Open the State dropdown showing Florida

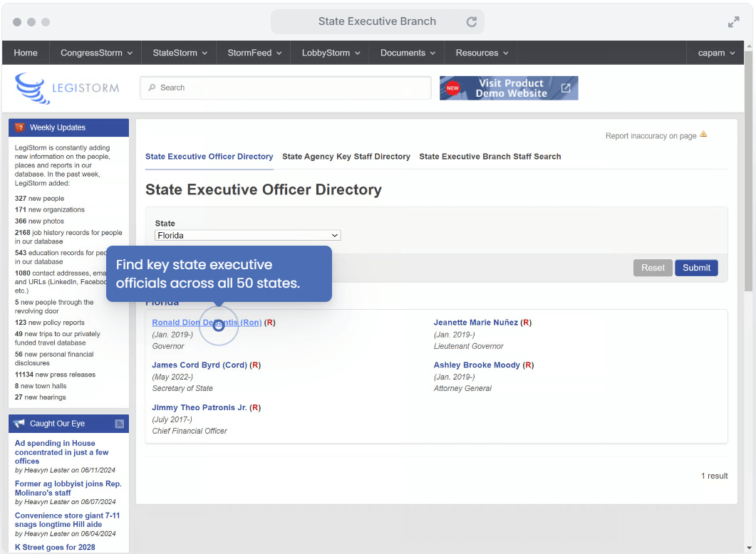pyautogui.click(x=247, y=235)
